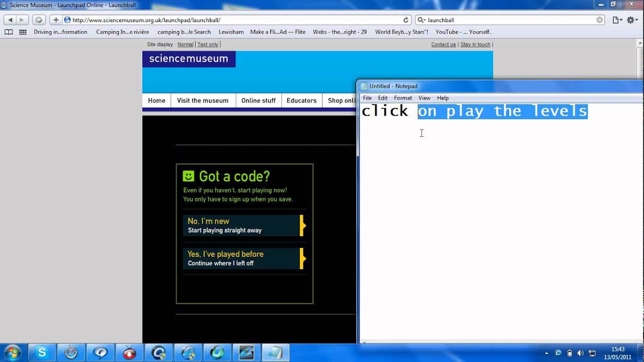Open the Camping In...e rivière bookmark
The image size is (644, 362).
click(x=122, y=32)
